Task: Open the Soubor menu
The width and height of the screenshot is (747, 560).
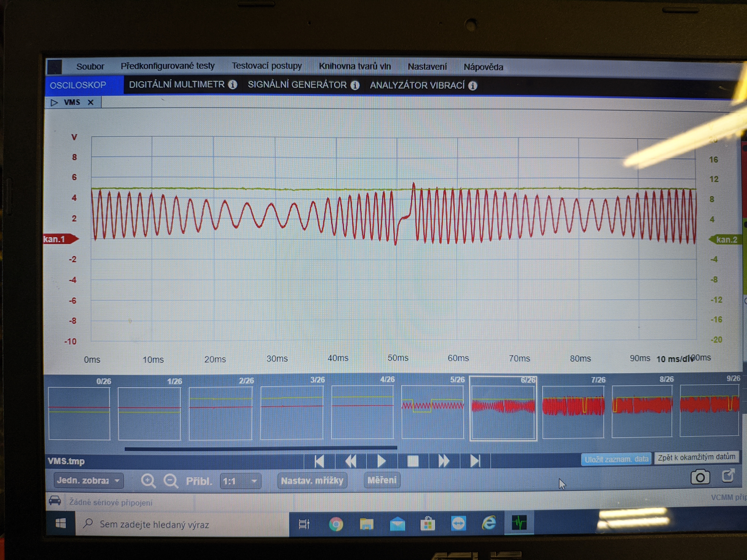Action: click(x=90, y=66)
